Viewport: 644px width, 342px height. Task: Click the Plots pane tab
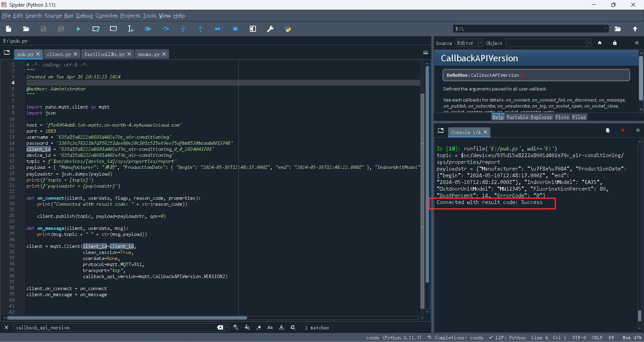click(x=562, y=117)
